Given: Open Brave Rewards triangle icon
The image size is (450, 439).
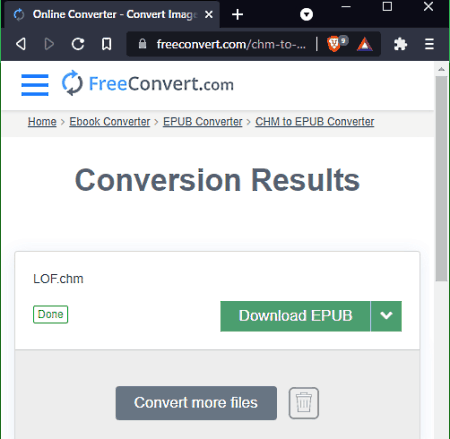Looking at the screenshot, I should [365, 44].
